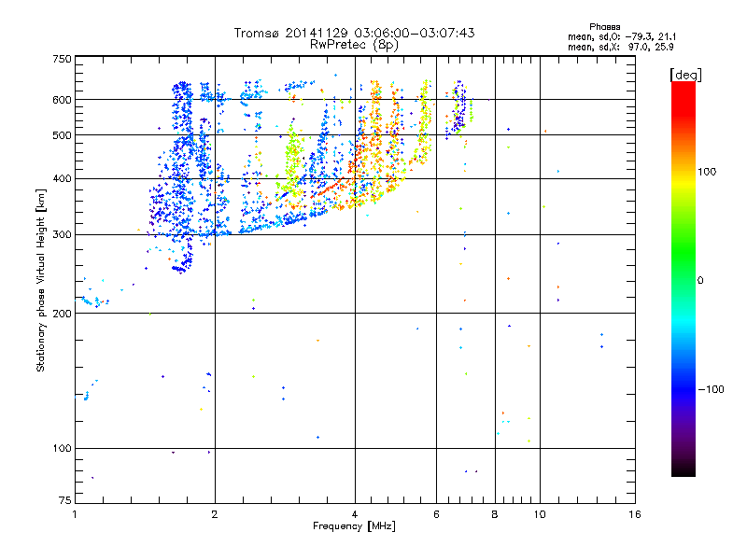747x560 pixels.
Task: Click the x-axis tick label '16'
Action: click(x=635, y=514)
